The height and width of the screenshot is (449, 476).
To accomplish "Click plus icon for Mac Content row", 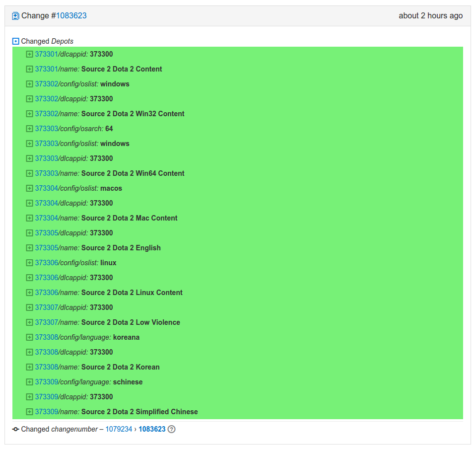I will tap(29, 218).
